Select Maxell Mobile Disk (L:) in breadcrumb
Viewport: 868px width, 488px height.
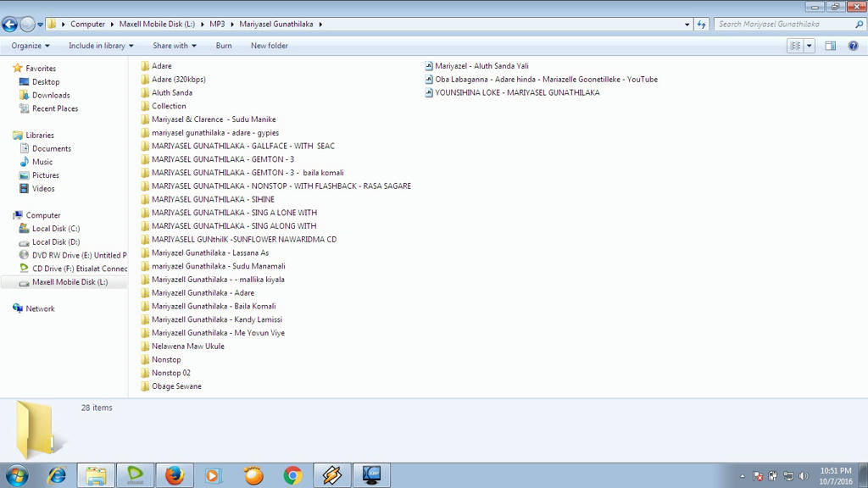[157, 25]
